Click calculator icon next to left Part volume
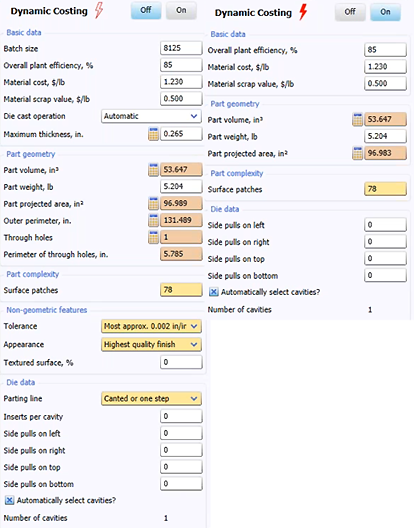The width and height of the screenshot is (414, 528). pos(154,170)
